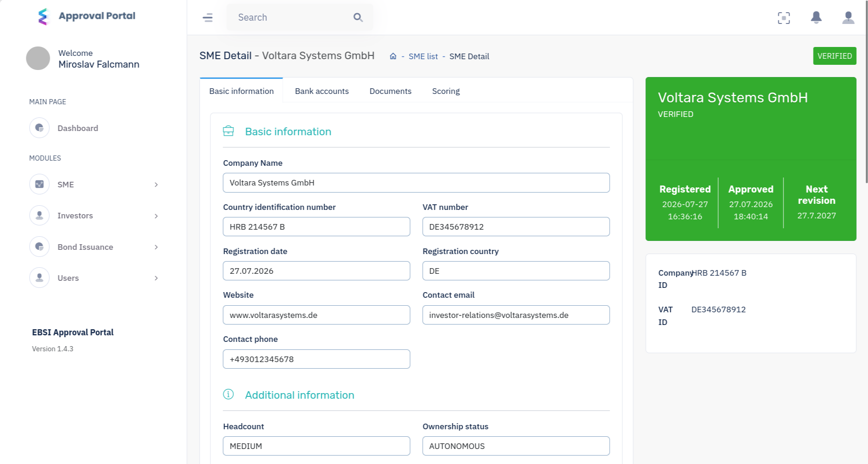Click the Registration date field
868x464 pixels.
pyautogui.click(x=317, y=271)
